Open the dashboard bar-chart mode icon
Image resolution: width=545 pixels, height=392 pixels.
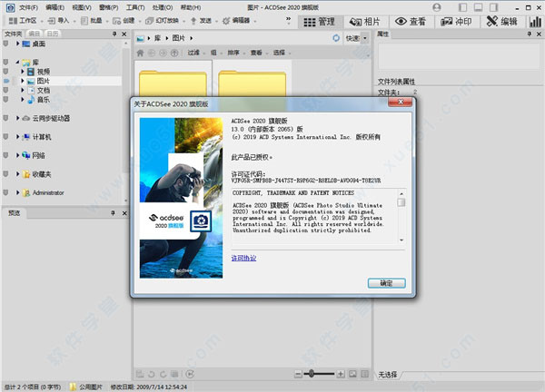pyautogui.click(x=535, y=22)
